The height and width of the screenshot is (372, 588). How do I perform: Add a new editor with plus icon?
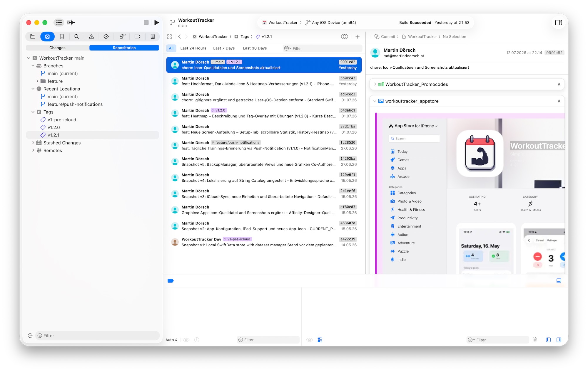[358, 37]
